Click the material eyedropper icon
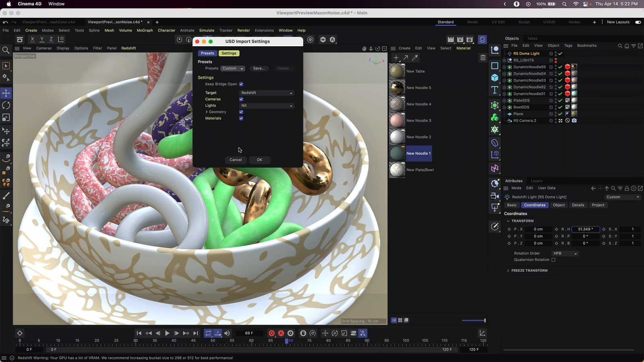The image size is (644, 362). [415, 58]
